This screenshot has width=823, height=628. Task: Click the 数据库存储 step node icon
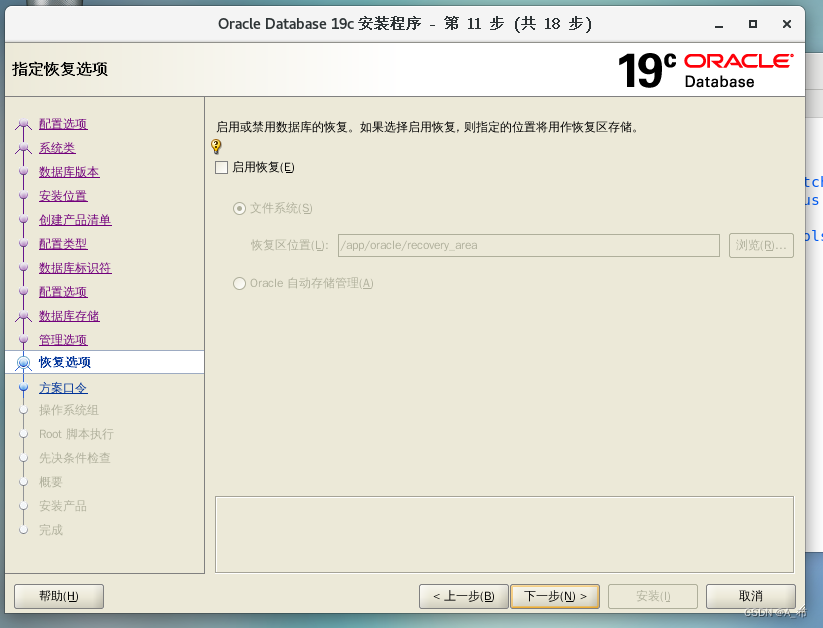tap(23, 316)
